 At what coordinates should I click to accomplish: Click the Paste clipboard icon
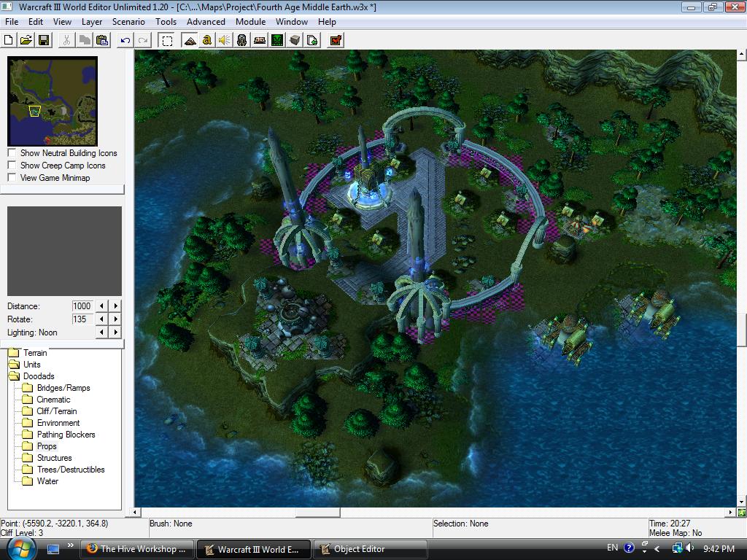(x=102, y=41)
